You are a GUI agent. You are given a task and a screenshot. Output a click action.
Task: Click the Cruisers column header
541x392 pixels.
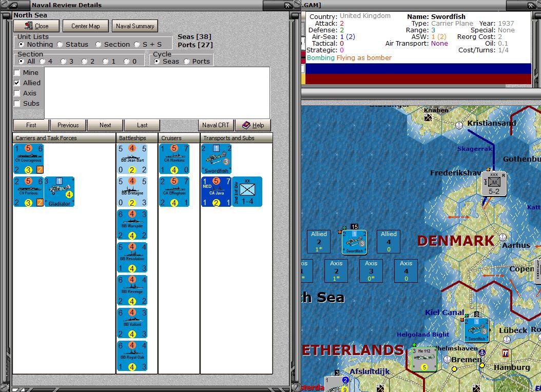[x=179, y=138]
